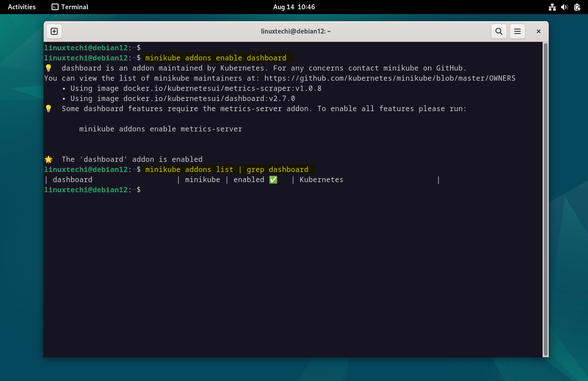Open terminal search
The image size is (588, 381).
(x=499, y=31)
